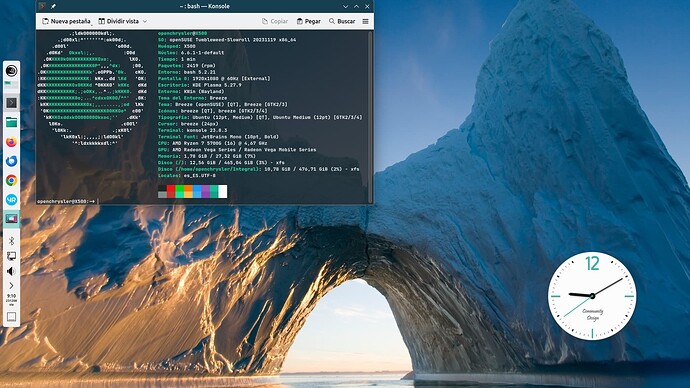Open the application launcher in the dock
The height and width of the screenshot is (388, 690).
(11, 70)
